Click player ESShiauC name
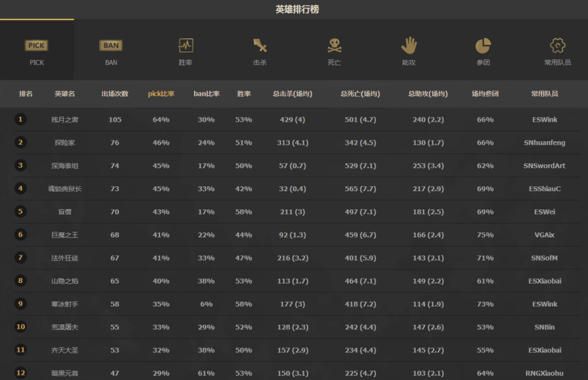 coord(544,189)
